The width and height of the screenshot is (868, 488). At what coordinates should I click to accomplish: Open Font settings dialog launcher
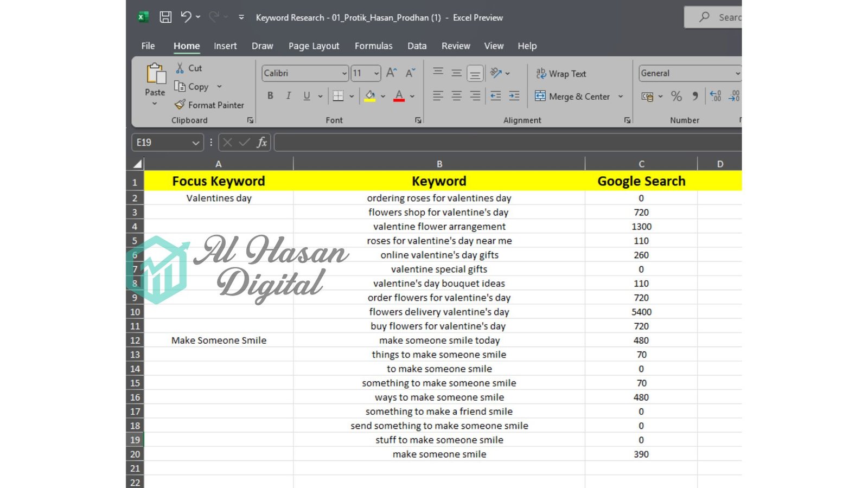[418, 120]
